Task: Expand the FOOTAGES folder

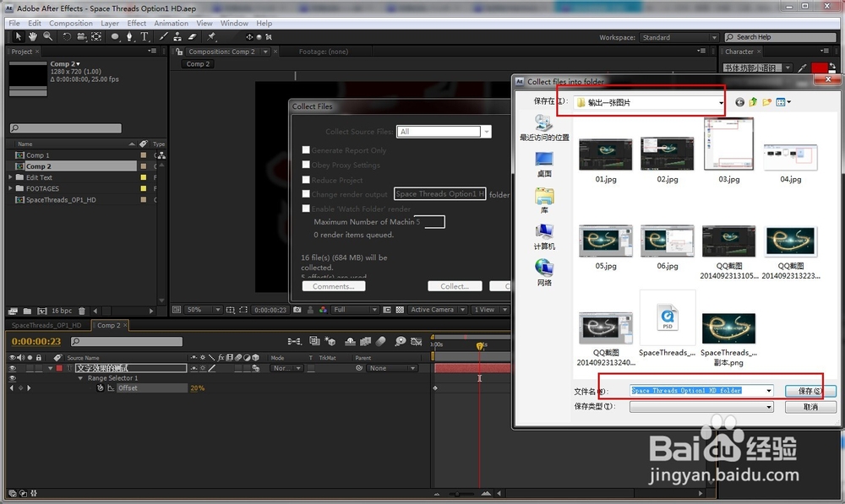Action: tap(10, 188)
